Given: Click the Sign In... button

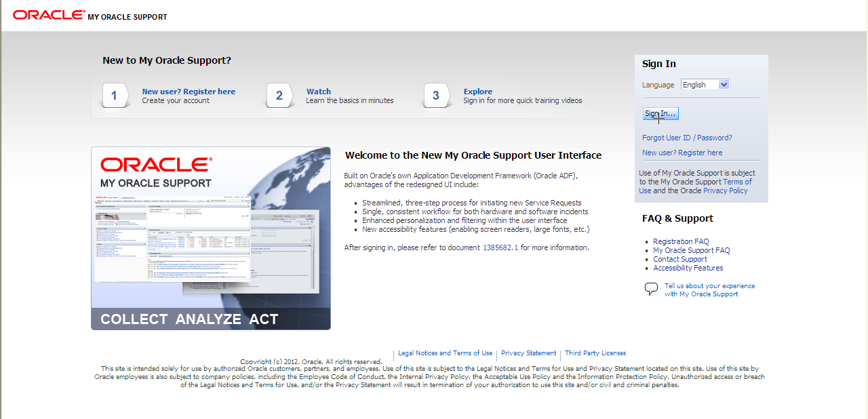Looking at the screenshot, I should pos(660,114).
